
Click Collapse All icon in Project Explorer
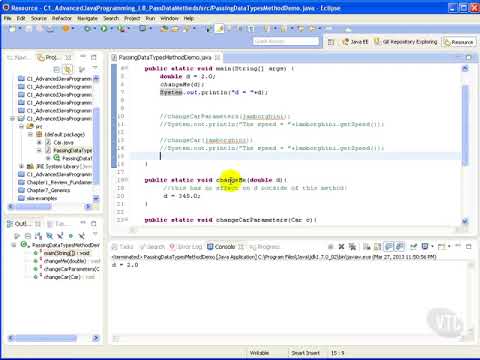(57, 69)
